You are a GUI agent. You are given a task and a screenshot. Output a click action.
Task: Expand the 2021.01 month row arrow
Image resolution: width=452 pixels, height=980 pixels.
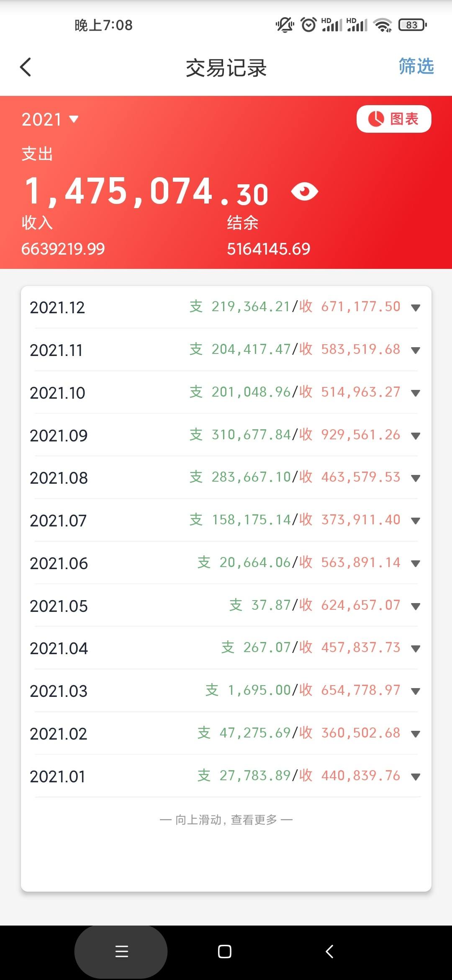pos(415,777)
